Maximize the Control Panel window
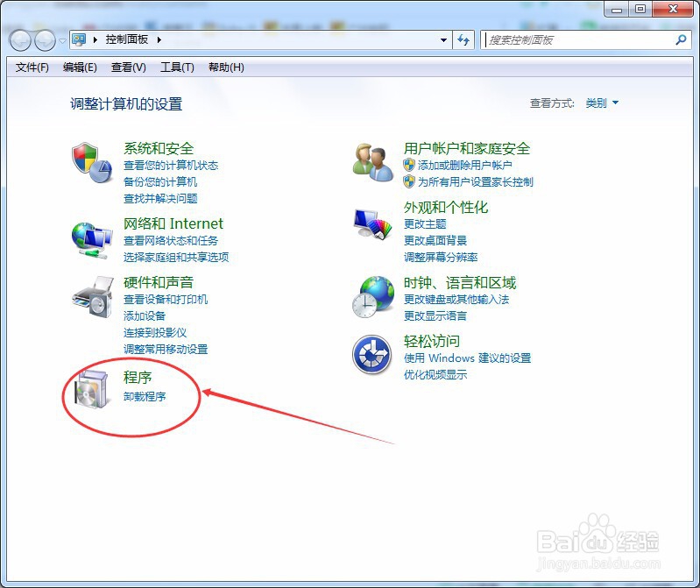The height and width of the screenshot is (588, 700). [x=640, y=9]
